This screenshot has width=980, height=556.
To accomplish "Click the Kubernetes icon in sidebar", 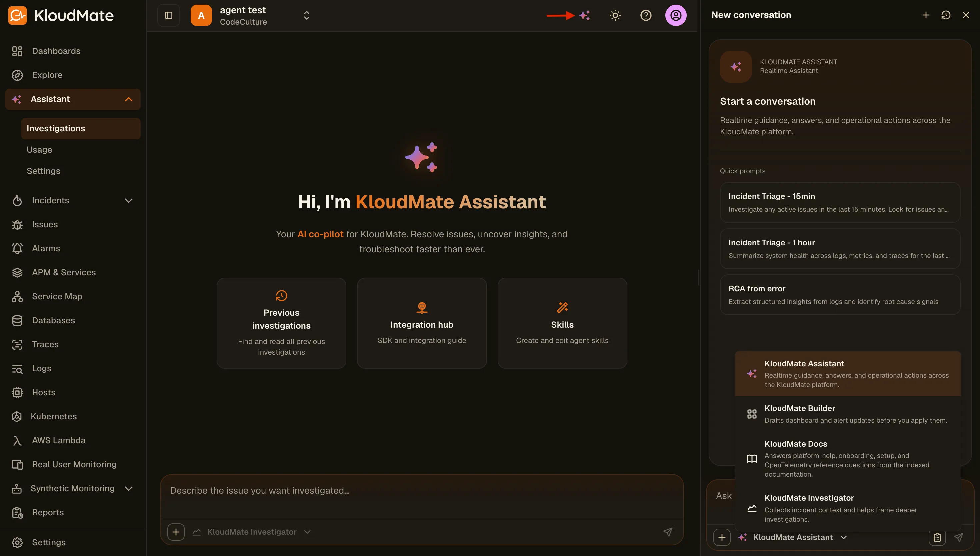I will (17, 417).
